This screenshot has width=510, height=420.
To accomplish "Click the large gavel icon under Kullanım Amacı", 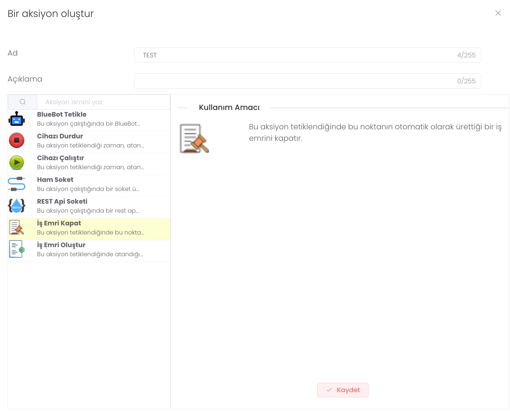I will (194, 138).
